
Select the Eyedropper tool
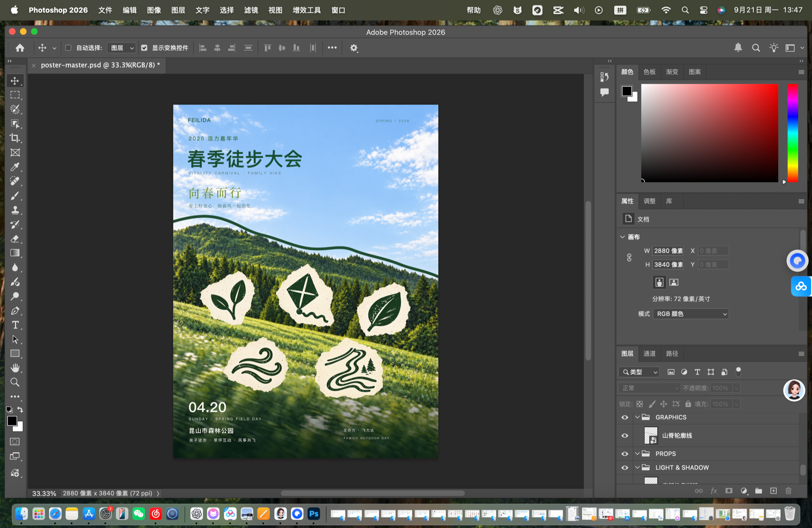pyautogui.click(x=15, y=167)
